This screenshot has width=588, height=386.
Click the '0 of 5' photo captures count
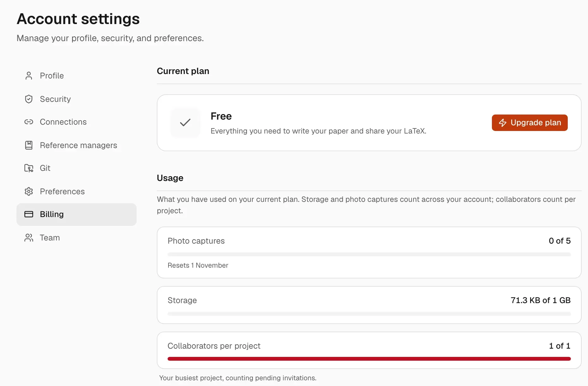560,241
